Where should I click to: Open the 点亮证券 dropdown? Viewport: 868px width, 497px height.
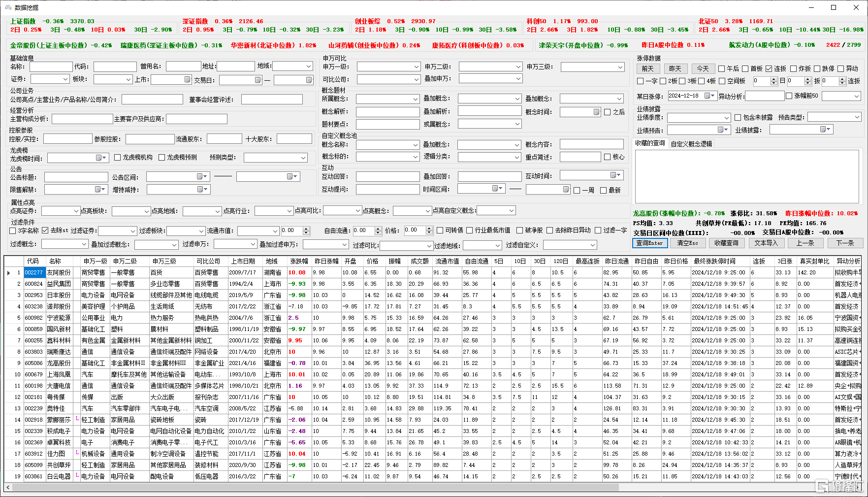coord(76,211)
